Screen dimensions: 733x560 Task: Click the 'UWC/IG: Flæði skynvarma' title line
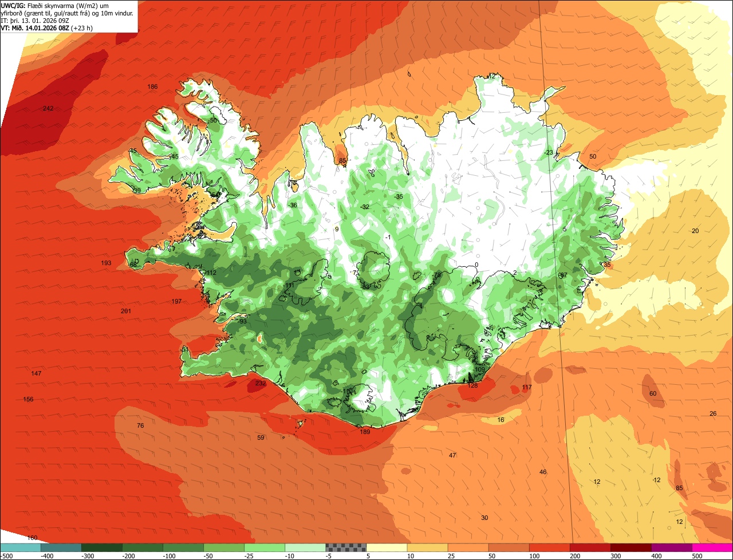point(55,5)
